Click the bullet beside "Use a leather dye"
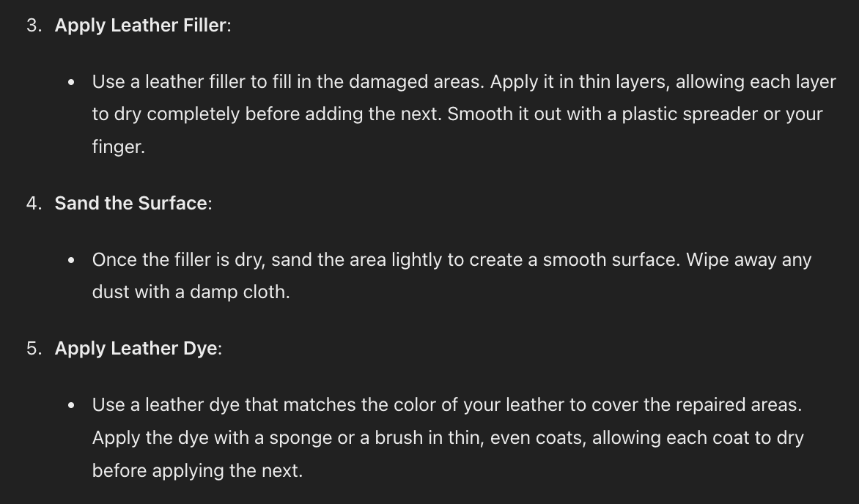Image resolution: width=859 pixels, height=504 pixels. tap(71, 405)
